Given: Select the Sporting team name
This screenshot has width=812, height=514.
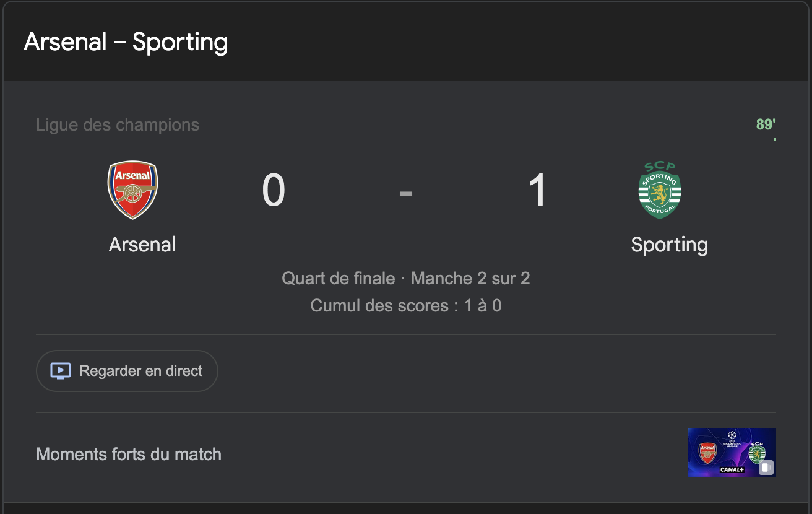Looking at the screenshot, I should (x=669, y=245).
